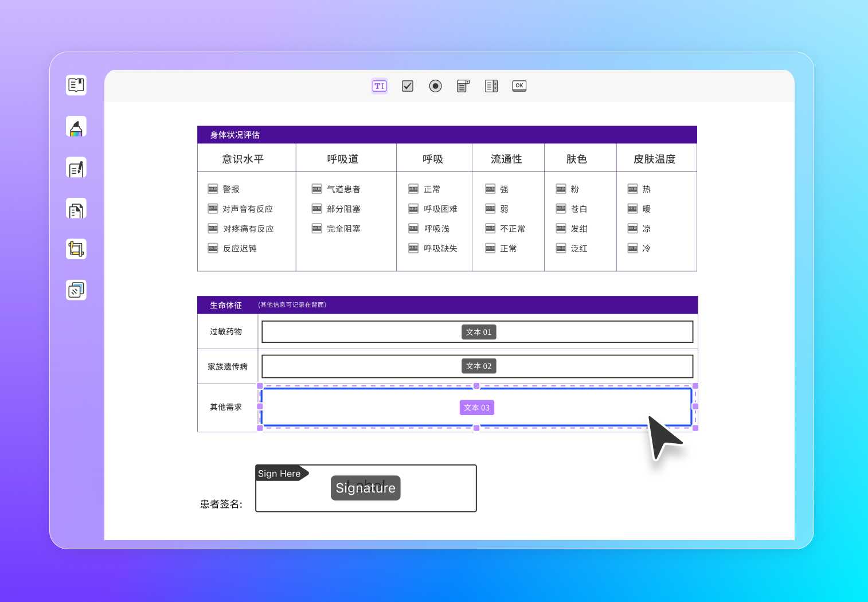
Task: Check the 呼吸浅 checkbox field
Action: coord(413,228)
